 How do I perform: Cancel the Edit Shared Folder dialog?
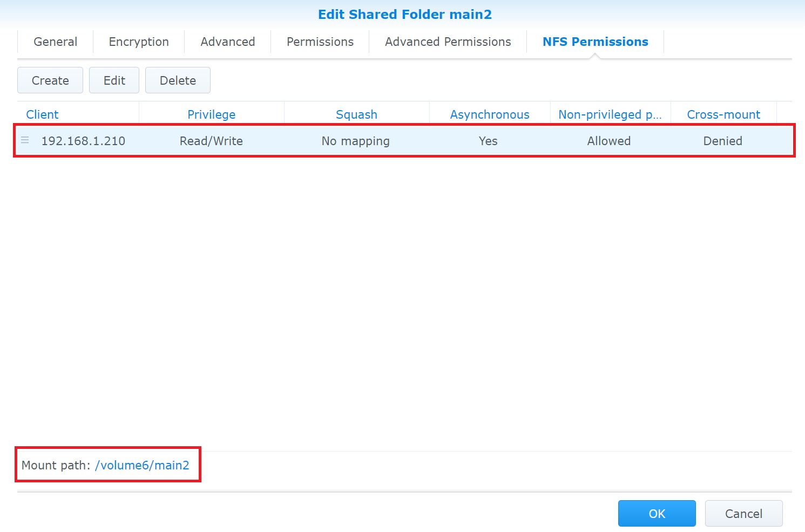pyautogui.click(x=743, y=513)
